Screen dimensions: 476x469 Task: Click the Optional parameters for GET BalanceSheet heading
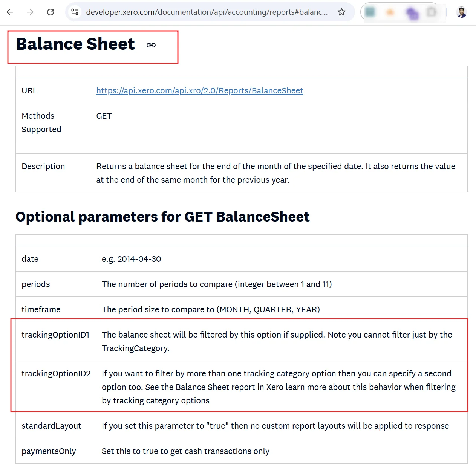point(162,217)
